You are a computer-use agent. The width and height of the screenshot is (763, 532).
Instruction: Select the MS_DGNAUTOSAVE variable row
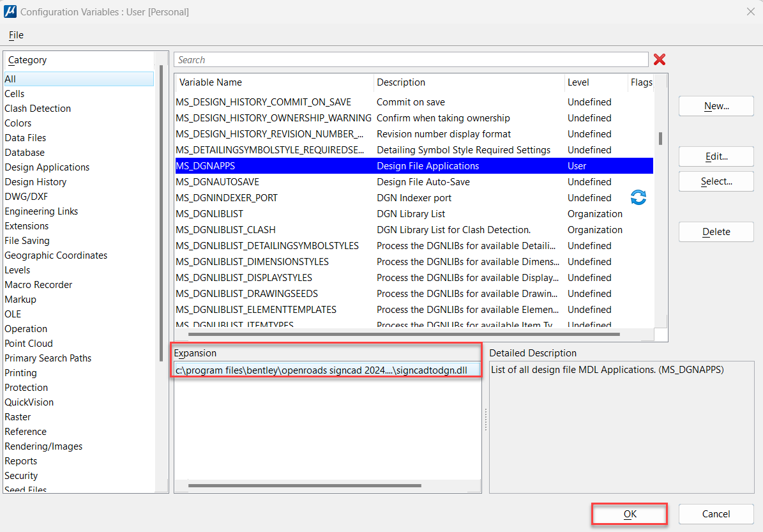[x=414, y=182]
